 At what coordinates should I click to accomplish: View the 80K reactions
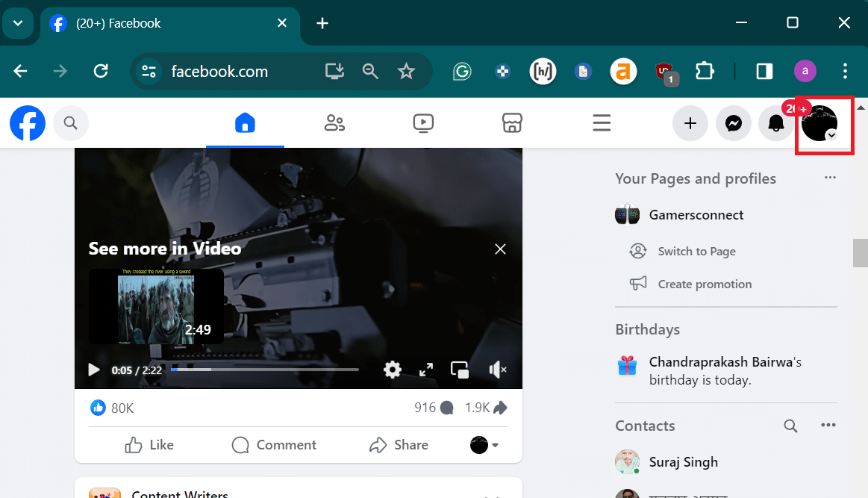tap(112, 408)
